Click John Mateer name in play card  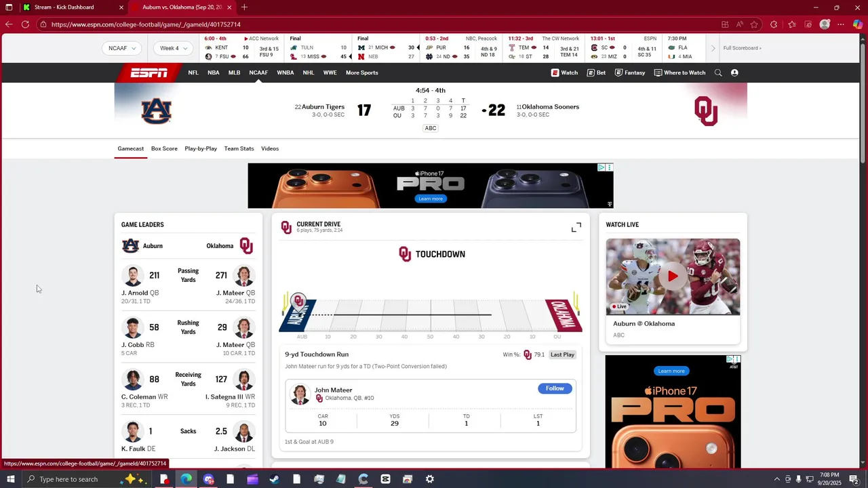click(333, 390)
